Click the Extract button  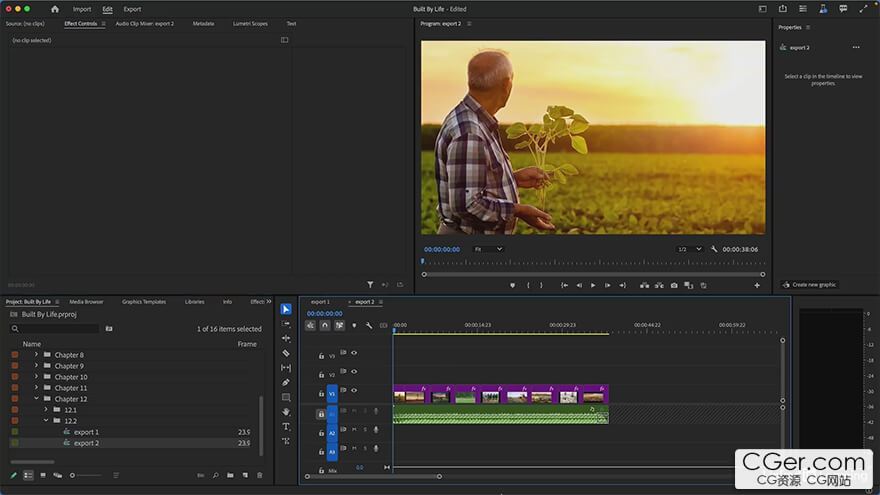[x=659, y=285]
